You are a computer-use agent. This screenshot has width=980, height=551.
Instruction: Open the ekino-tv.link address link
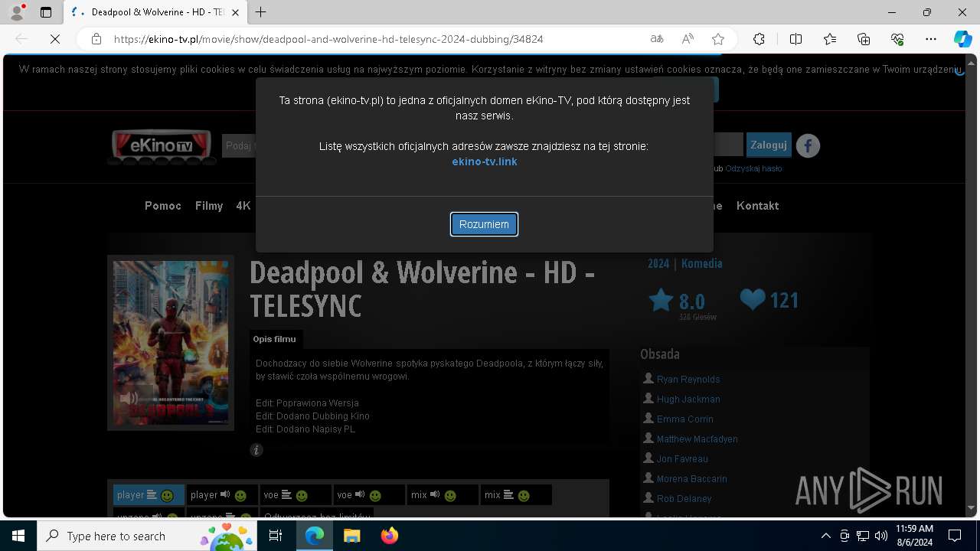tap(485, 161)
